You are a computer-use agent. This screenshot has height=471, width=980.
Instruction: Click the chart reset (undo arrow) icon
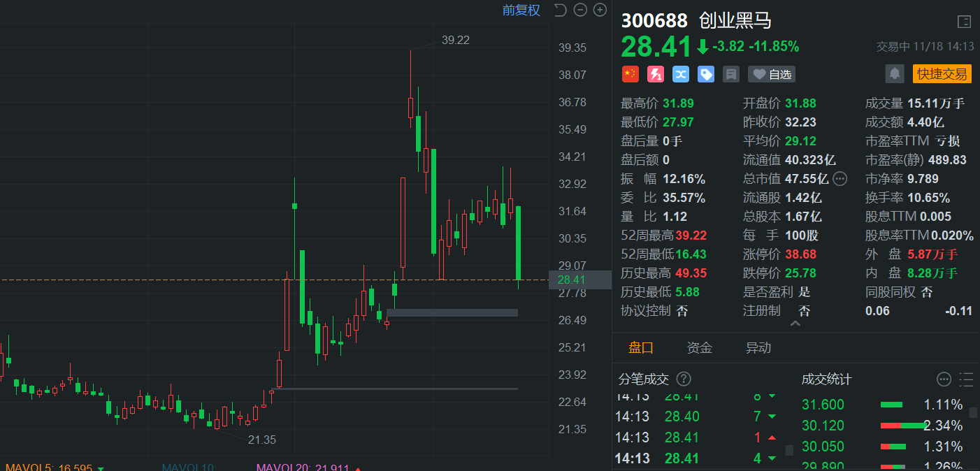560,10
